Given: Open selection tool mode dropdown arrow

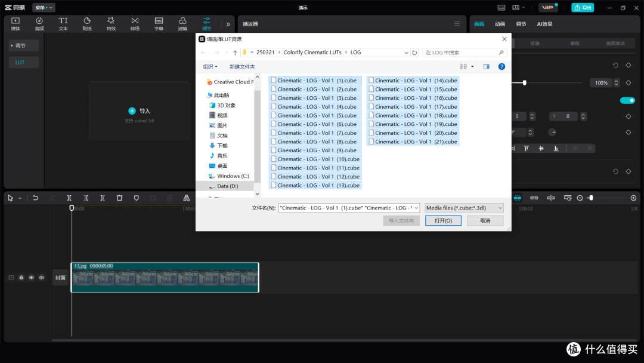Looking at the screenshot, I should (20, 198).
